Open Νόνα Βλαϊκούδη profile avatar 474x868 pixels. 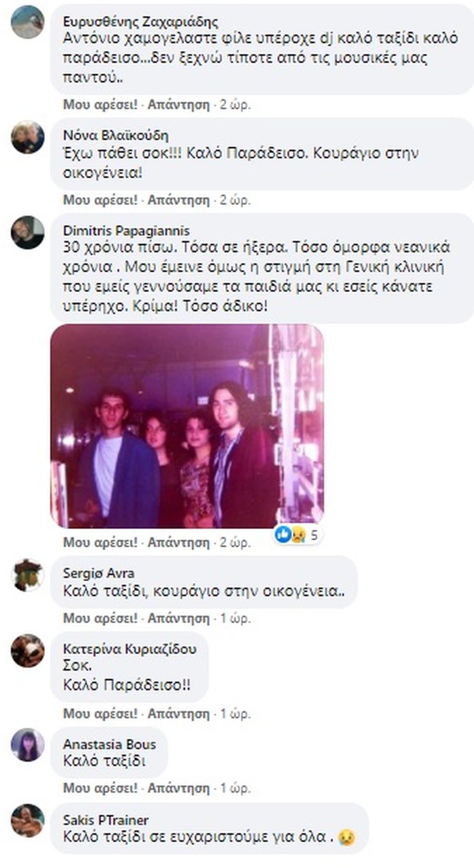27,137
